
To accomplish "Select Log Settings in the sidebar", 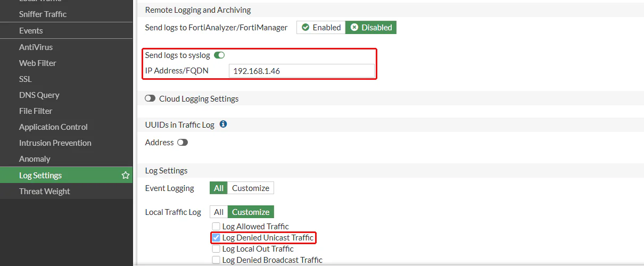I will (66, 175).
